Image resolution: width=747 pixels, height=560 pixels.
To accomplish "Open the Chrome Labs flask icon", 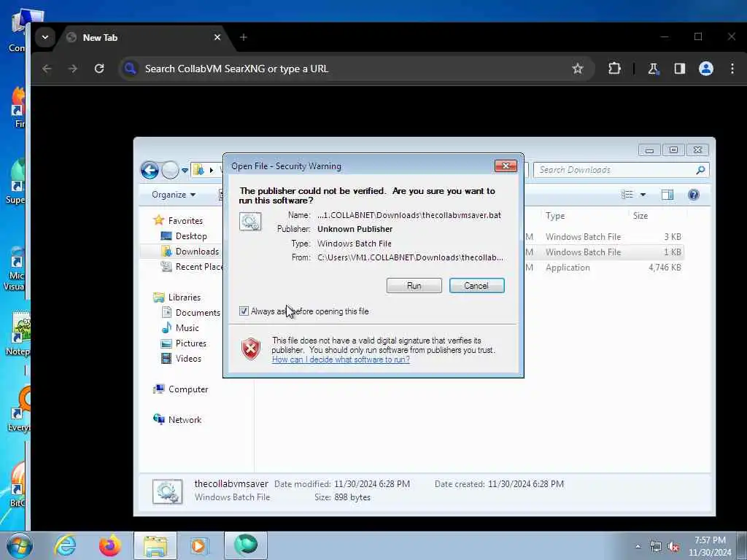I will point(653,69).
